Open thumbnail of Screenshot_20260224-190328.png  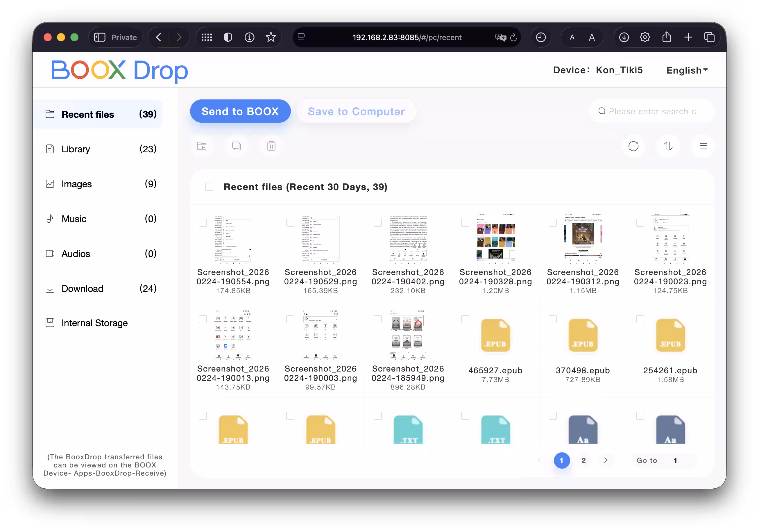[495, 238]
